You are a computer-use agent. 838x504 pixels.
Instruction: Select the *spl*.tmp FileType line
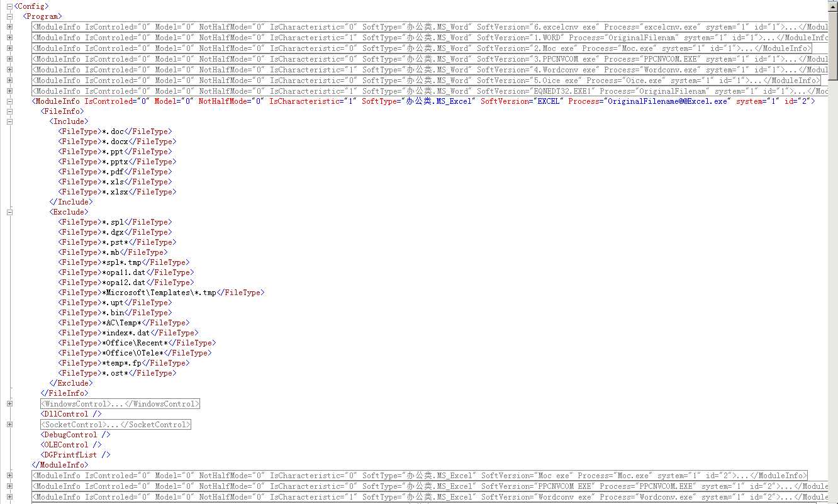pyautogui.click(x=124, y=262)
